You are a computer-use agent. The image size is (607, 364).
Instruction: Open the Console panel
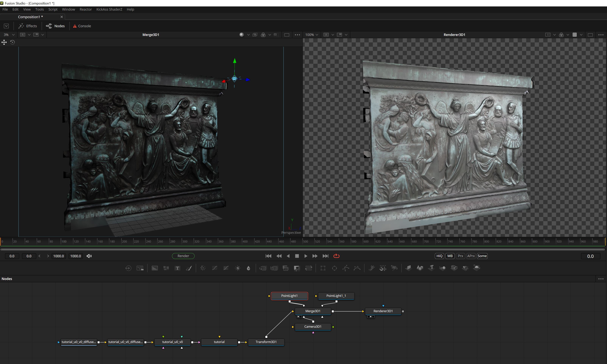82,26
